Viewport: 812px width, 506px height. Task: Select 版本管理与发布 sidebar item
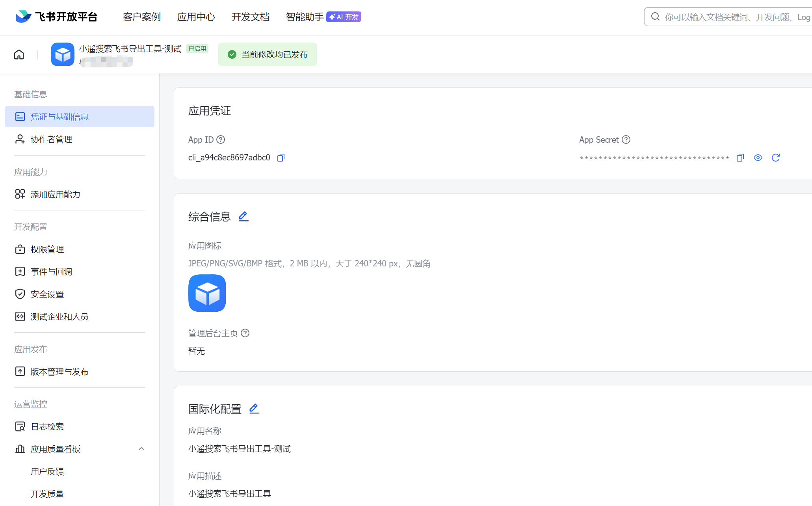(x=59, y=372)
